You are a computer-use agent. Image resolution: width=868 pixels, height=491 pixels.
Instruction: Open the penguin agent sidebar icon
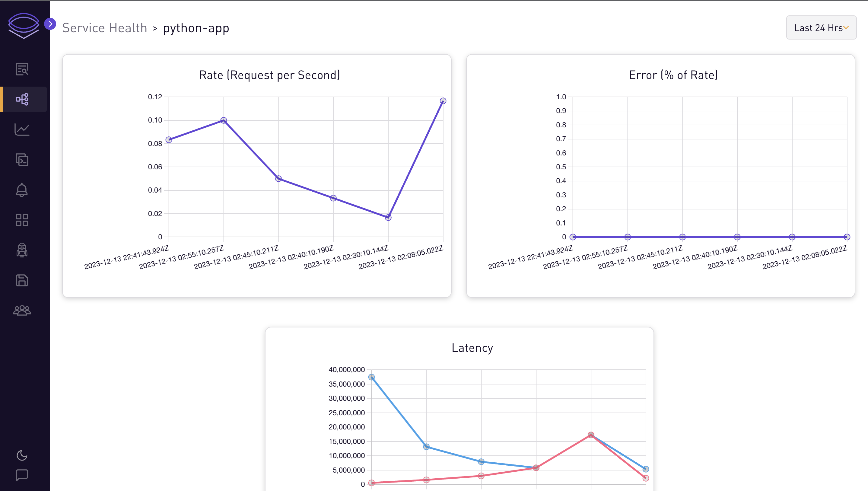click(x=22, y=250)
